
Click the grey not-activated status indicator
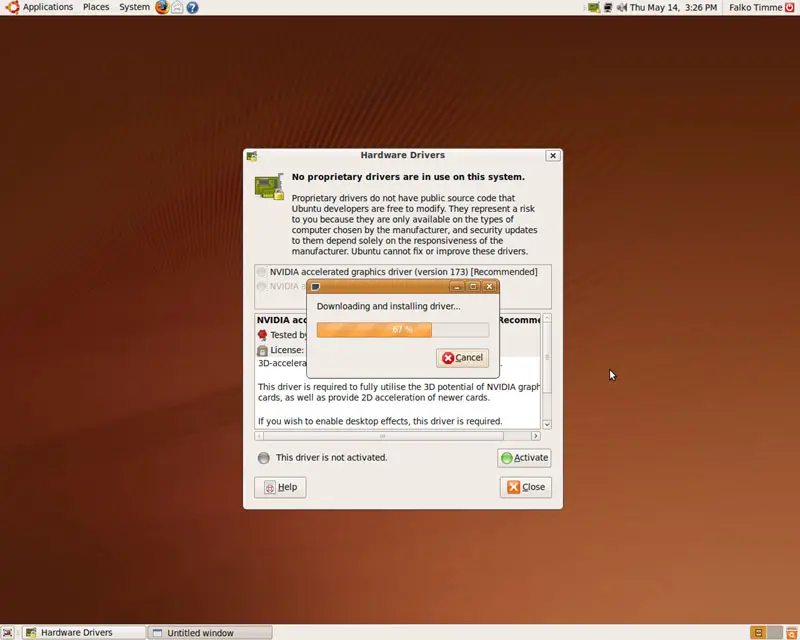[264, 458]
